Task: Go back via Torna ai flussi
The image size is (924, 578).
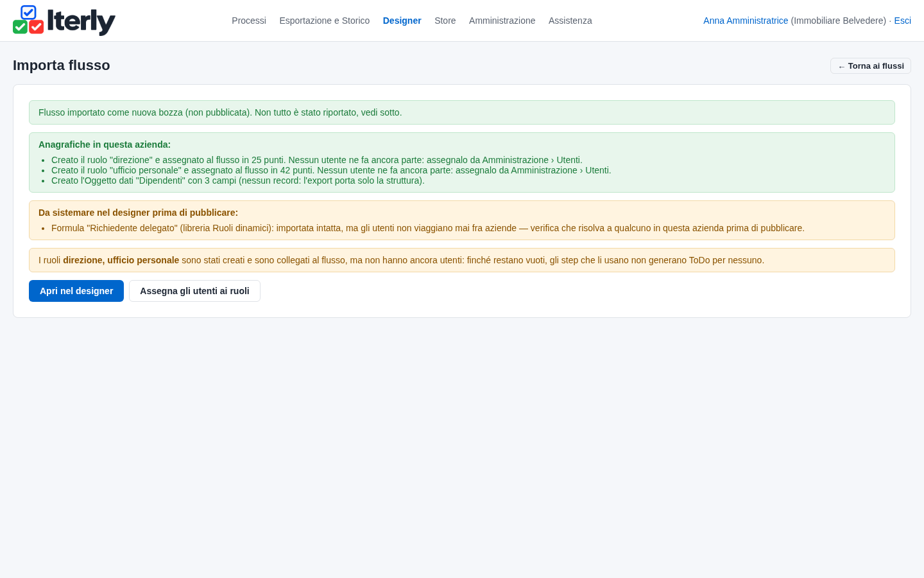Action: coord(871,66)
